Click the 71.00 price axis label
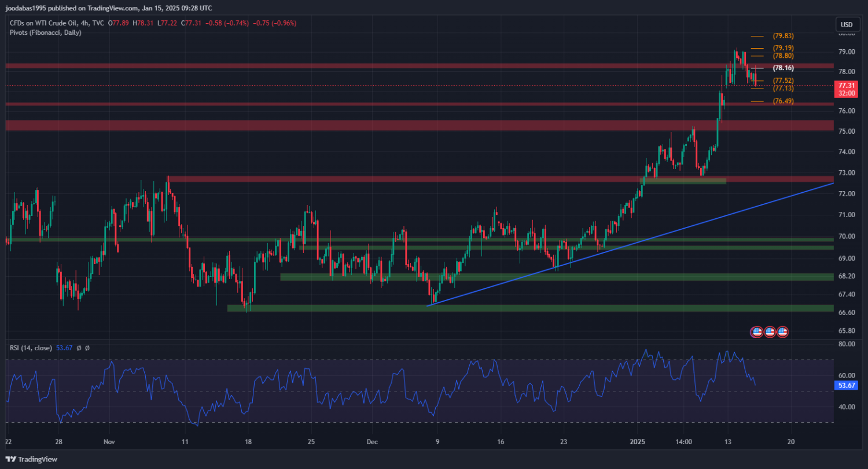The width and height of the screenshot is (868, 469). (x=847, y=215)
